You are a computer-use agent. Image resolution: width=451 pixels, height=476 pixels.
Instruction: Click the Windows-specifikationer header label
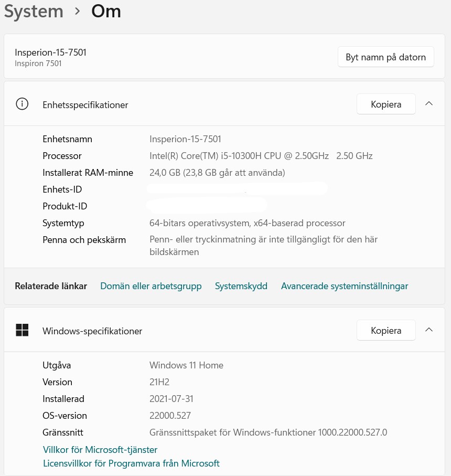(x=92, y=331)
